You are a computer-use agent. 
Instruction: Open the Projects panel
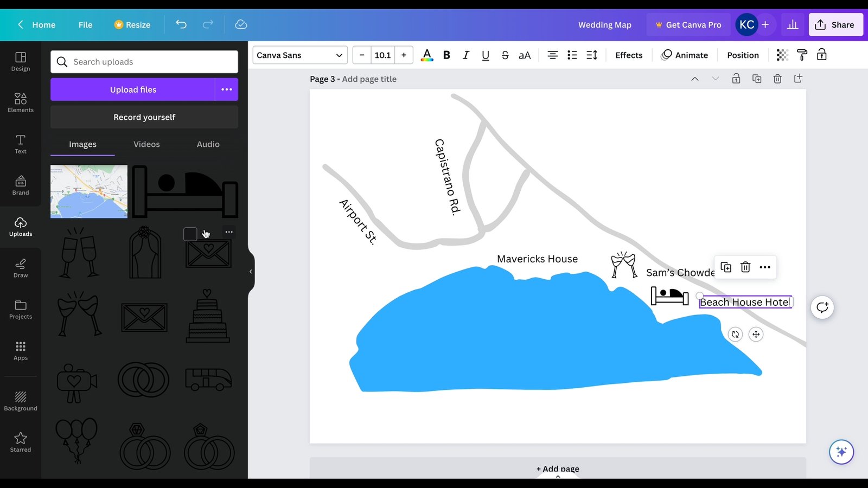click(x=20, y=309)
